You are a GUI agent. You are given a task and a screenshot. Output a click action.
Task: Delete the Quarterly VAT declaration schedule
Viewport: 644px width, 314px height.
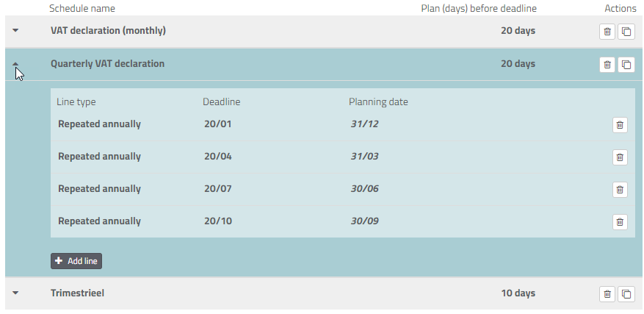pos(607,64)
